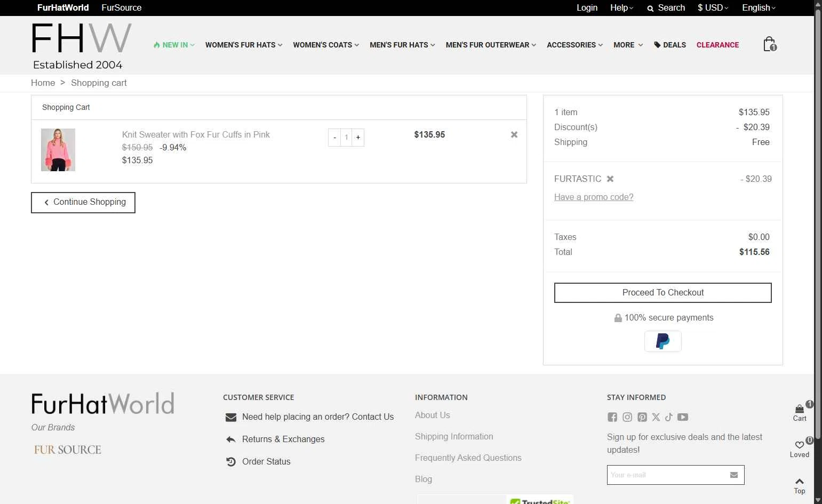822x504 pixels.
Task: Open the CLEARANCE section
Action: coord(717,45)
